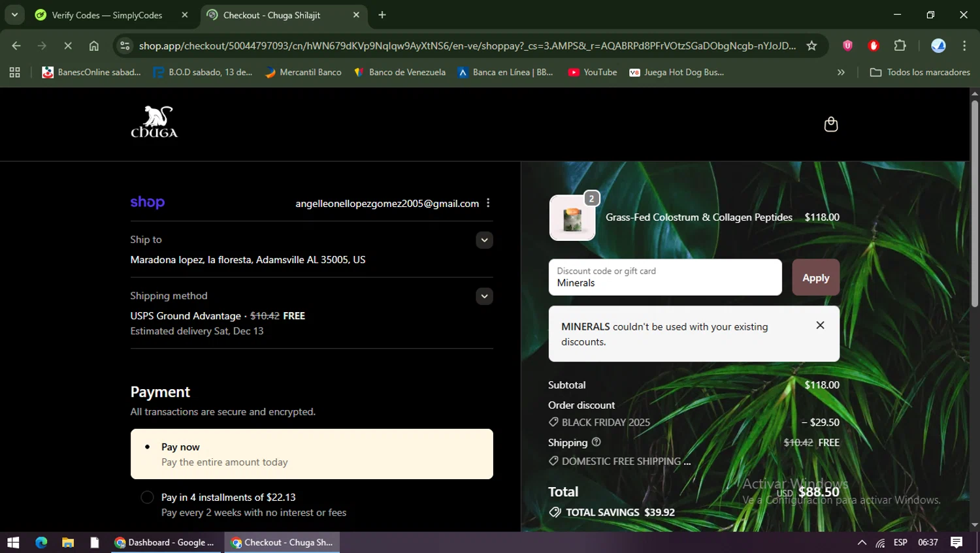Image resolution: width=980 pixels, height=553 pixels.
Task: Click the network status tray icon
Action: [881, 543]
